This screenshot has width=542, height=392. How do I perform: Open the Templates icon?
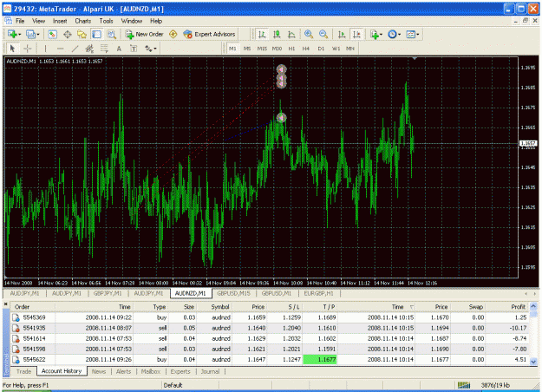(x=410, y=34)
